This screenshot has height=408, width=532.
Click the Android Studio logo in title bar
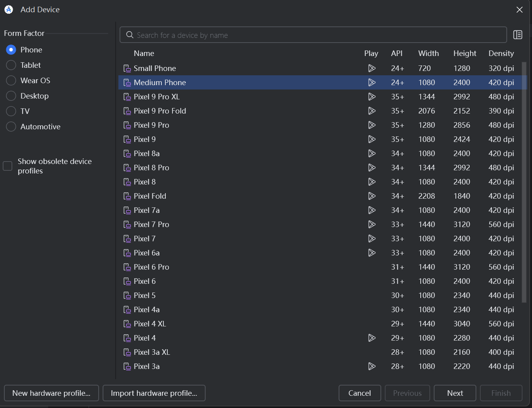9,9
